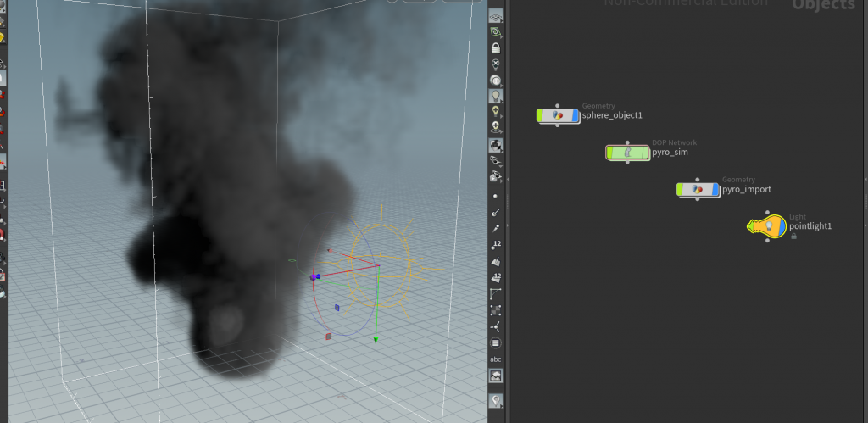The width and height of the screenshot is (868, 423).
Task: Click the green Y-axis arrow handle in viewport
Action: click(x=376, y=339)
